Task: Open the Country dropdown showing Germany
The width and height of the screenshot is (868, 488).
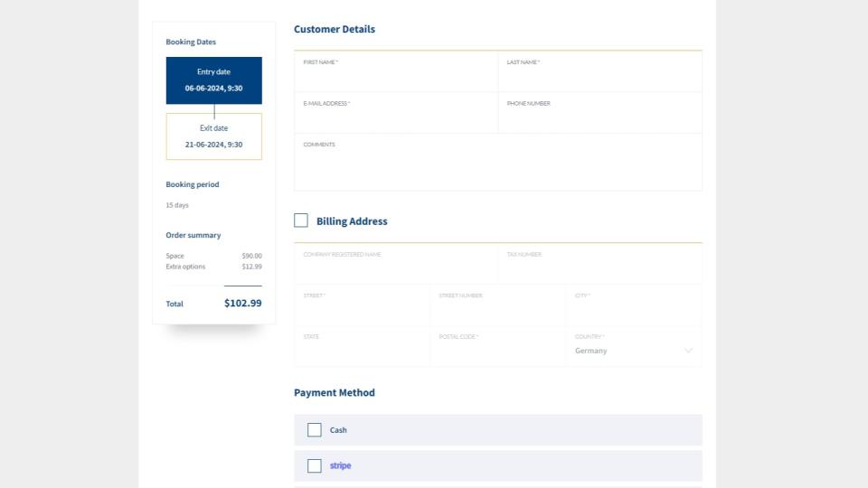Action: (624, 351)
